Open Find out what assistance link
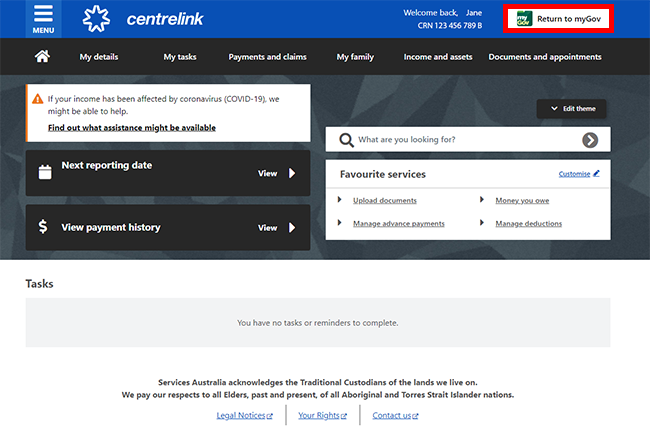 click(x=131, y=128)
